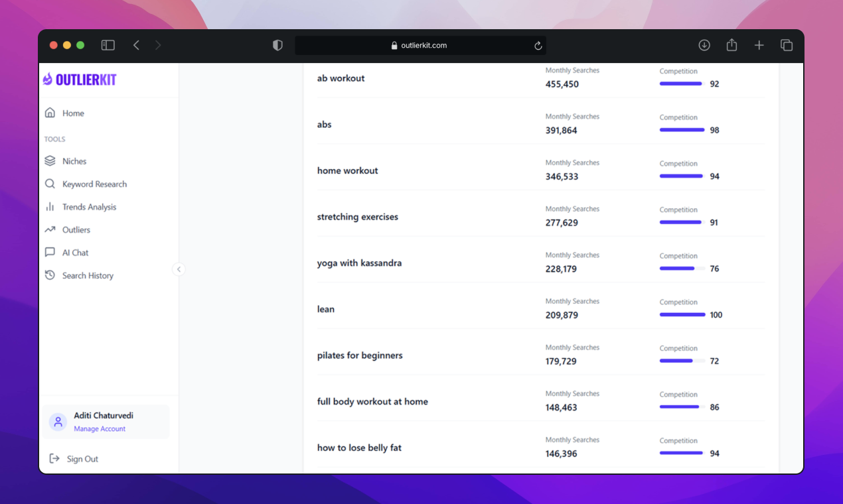843x504 pixels.
Task: Click the TOOLS section heading
Action: point(54,139)
